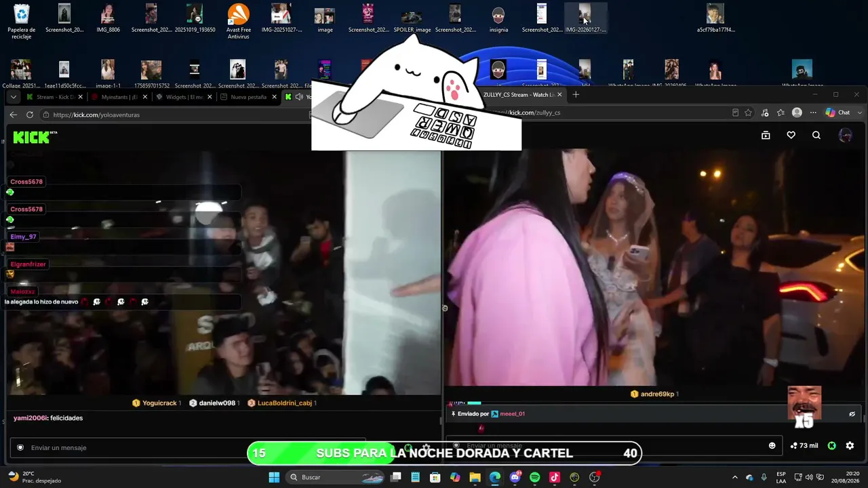Open the ESP LAA language selector

coord(781,477)
